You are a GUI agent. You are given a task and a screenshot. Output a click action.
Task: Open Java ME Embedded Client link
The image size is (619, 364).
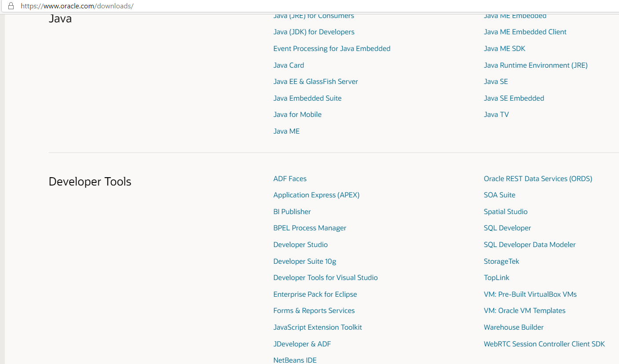point(525,32)
